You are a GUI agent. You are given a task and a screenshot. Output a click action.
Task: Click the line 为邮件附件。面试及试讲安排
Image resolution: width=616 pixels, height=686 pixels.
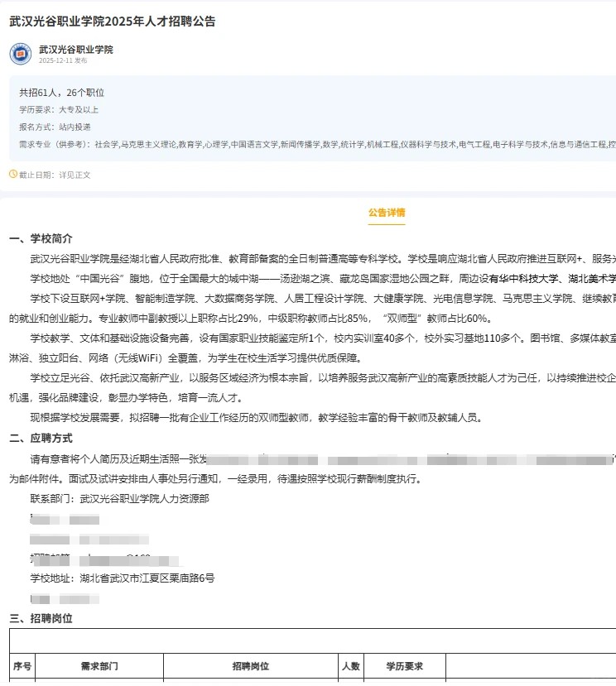point(217,479)
